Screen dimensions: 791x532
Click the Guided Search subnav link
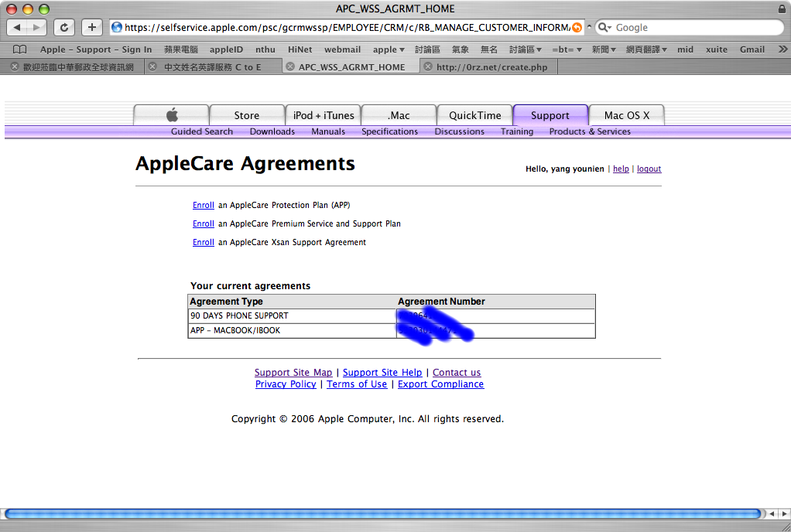point(202,131)
